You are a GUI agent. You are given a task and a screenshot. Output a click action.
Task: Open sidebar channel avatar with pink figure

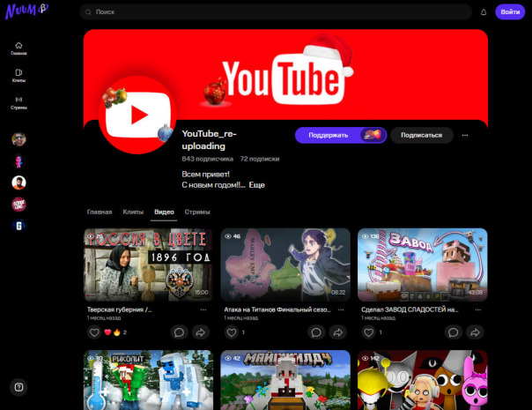pyautogui.click(x=18, y=161)
